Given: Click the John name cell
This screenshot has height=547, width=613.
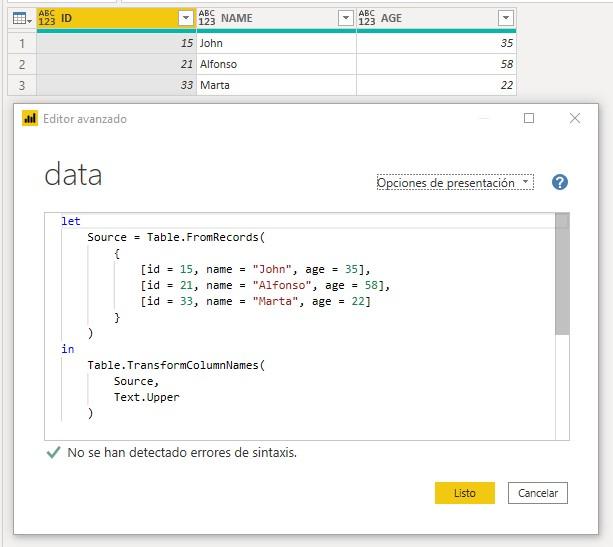Looking at the screenshot, I should click(x=276, y=43).
